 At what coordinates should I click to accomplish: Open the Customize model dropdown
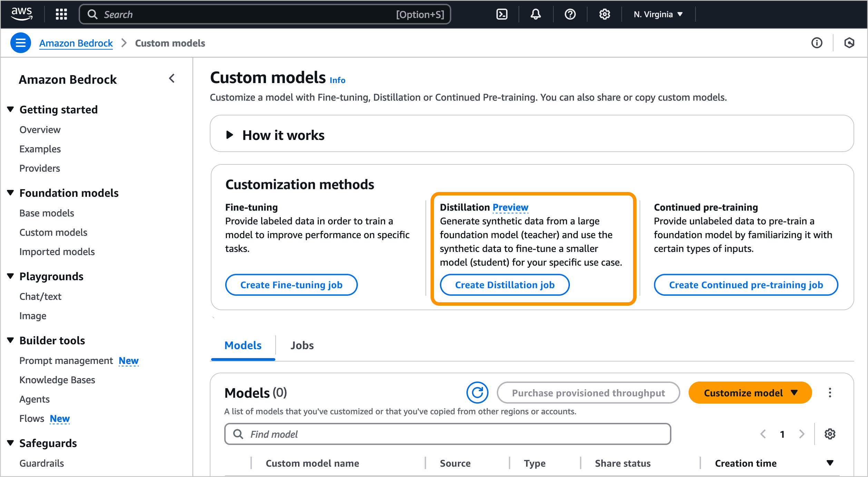[x=750, y=393]
